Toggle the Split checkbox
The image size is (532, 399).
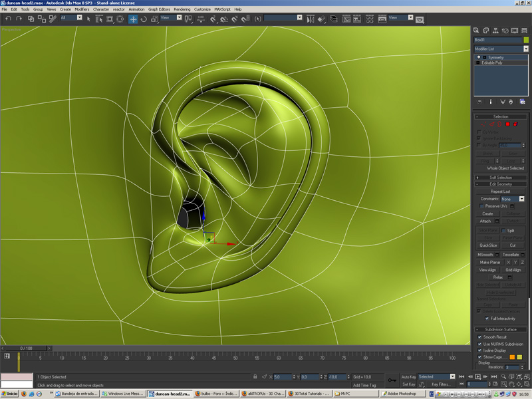coord(503,231)
